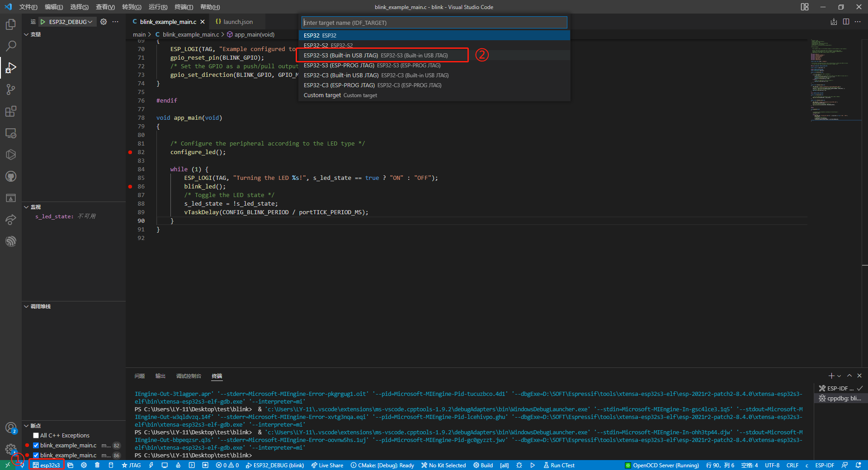This screenshot has height=470, width=868.
Task: Open the 运行(R) menu
Action: 158,7
